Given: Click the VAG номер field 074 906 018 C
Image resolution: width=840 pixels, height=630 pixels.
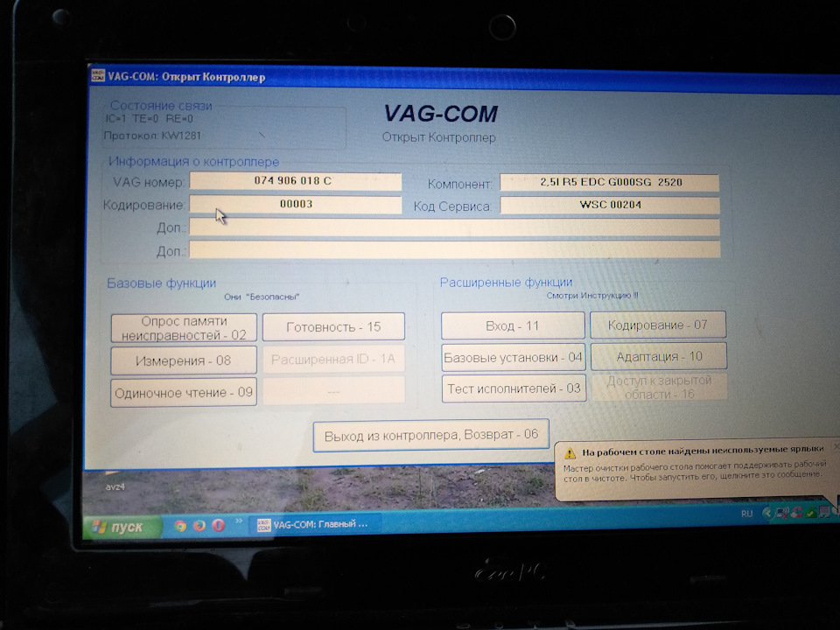Looking at the screenshot, I should click(295, 181).
